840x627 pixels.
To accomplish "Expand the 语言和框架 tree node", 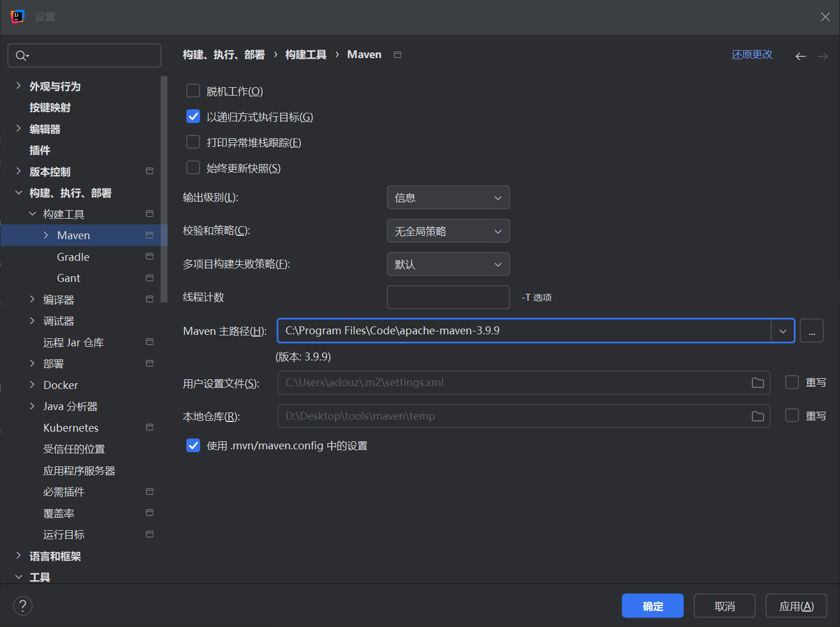I will point(18,556).
